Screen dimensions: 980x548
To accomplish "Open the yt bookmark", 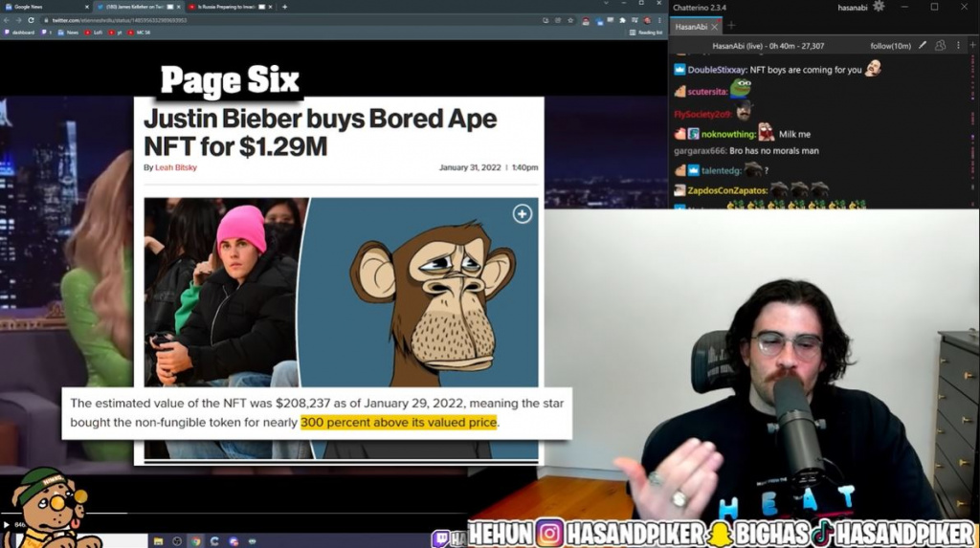I will coord(116,33).
